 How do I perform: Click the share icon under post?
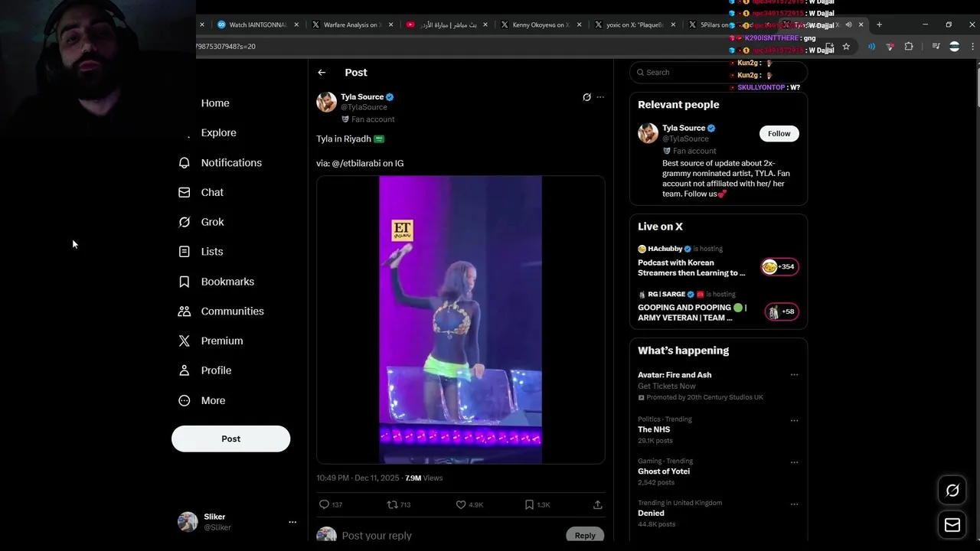point(597,505)
